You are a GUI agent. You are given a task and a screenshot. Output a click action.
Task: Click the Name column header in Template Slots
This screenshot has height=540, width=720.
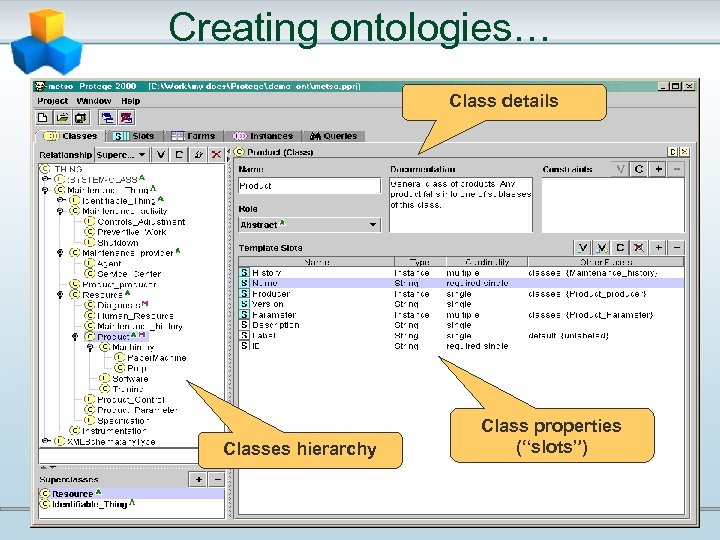click(x=316, y=262)
